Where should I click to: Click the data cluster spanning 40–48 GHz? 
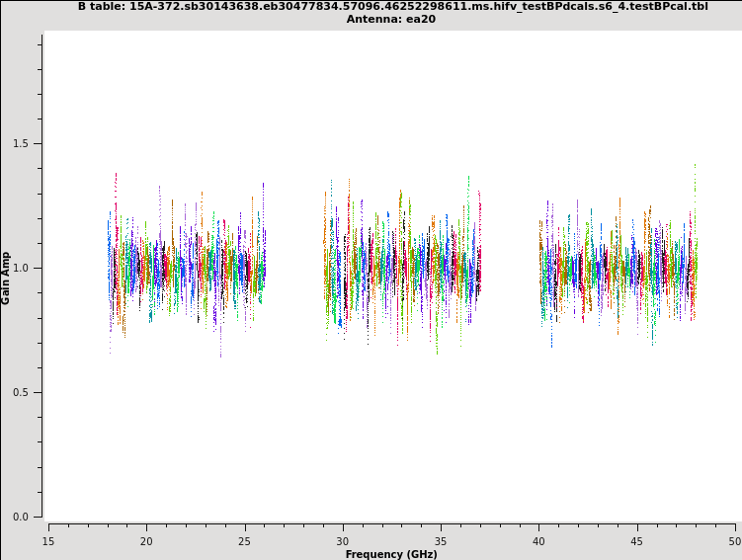click(x=618, y=268)
